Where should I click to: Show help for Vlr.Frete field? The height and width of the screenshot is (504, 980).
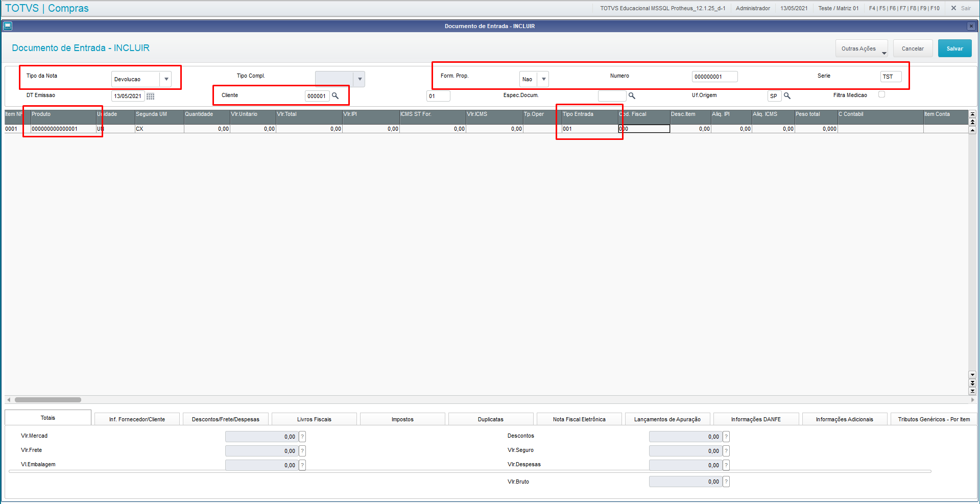(x=302, y=451)
